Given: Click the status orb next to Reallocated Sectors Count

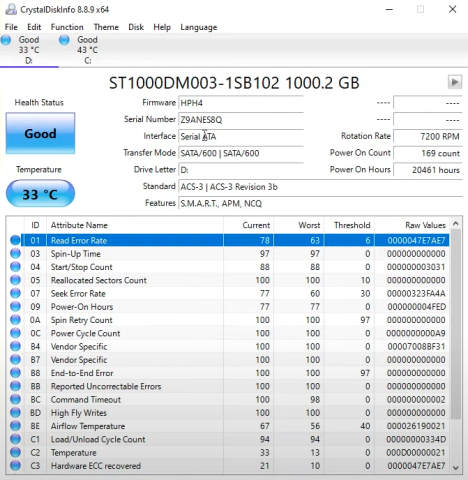Looking at the screenshot, I should 15,280.
